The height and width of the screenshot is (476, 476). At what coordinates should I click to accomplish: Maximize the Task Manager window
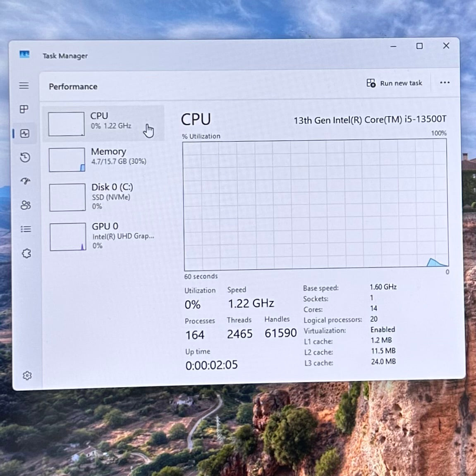coord(419,46)
